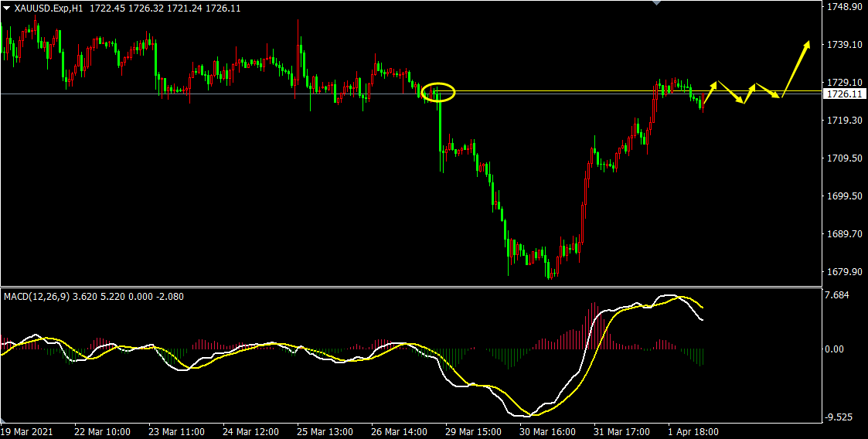
Task: Click the MACD(12,26,9) indicator label
Action: 37,296
